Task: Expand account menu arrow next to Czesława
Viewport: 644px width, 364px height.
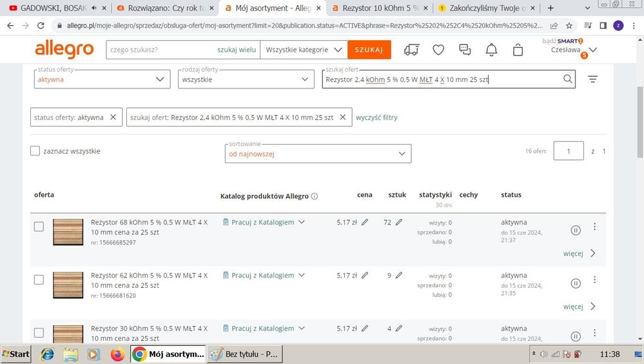Action: click(x=593, y=50)
